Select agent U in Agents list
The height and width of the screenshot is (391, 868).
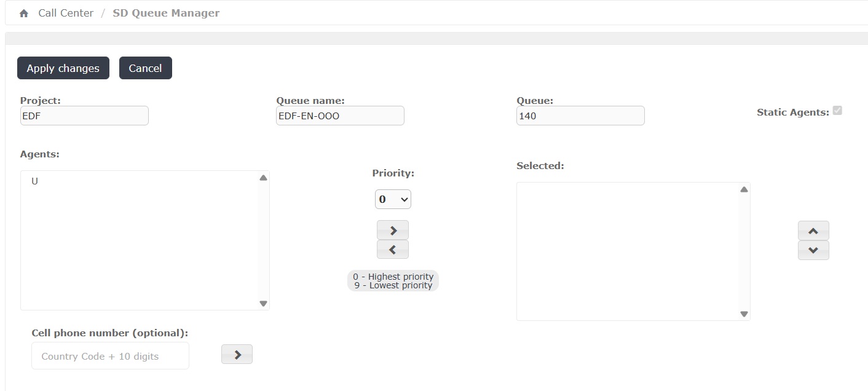click(x=35, y=181)
